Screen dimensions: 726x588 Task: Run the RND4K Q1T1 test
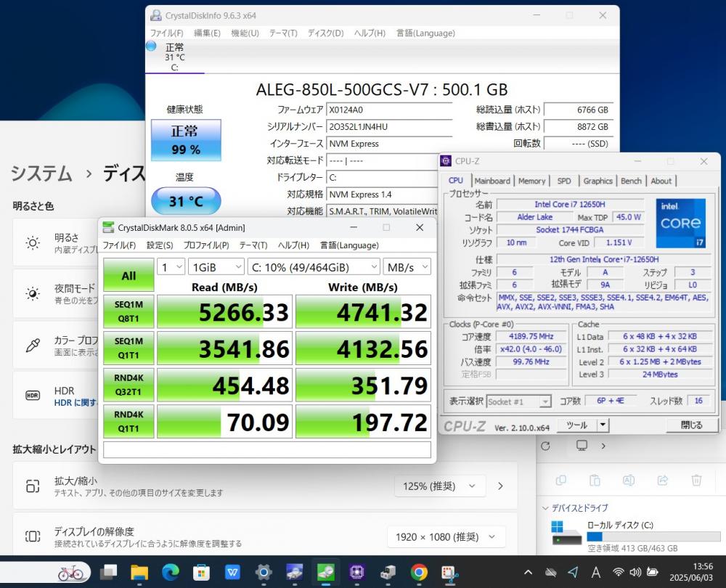click(129, 421)
